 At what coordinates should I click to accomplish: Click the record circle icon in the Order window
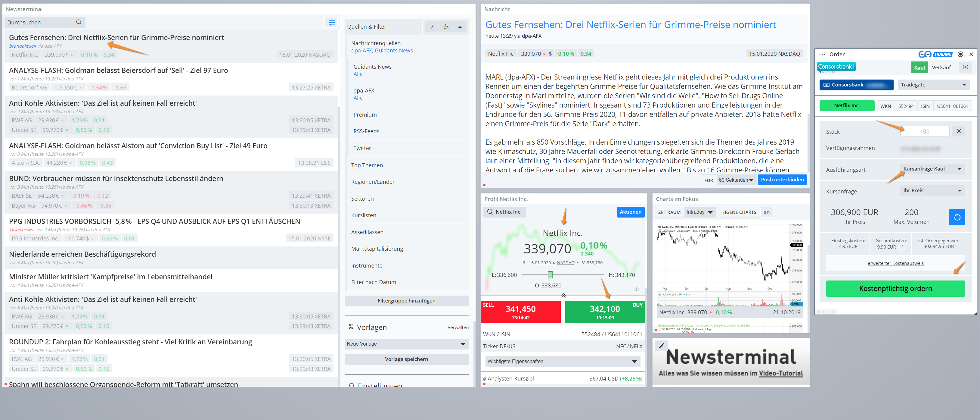(x=960, y=54)
